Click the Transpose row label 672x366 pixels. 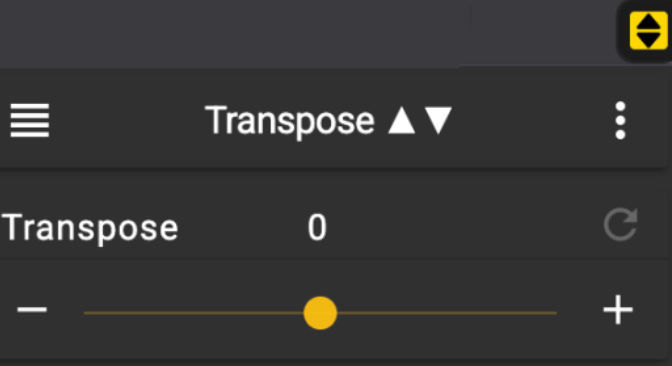click(x=90, y=228)
